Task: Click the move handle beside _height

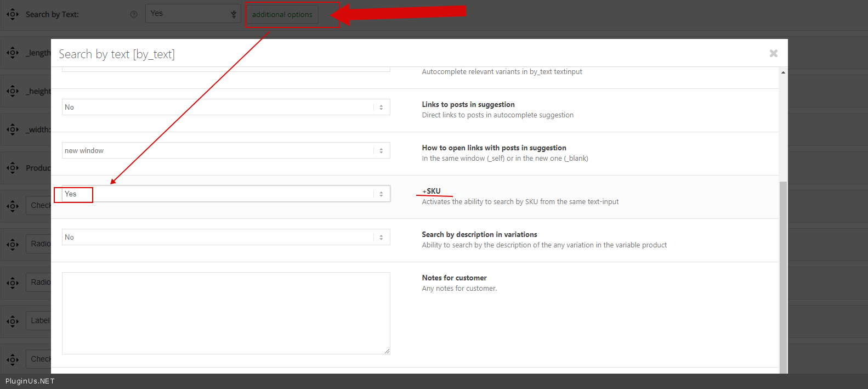Action: point(13,91)
